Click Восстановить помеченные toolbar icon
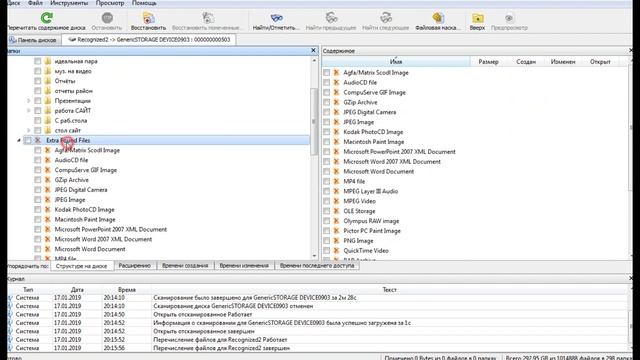The height and width of the screenshot is (360, 640). click(x=208, y=18)
